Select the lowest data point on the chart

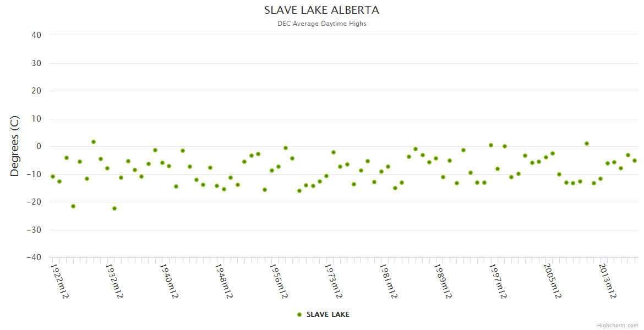(114, 208)
